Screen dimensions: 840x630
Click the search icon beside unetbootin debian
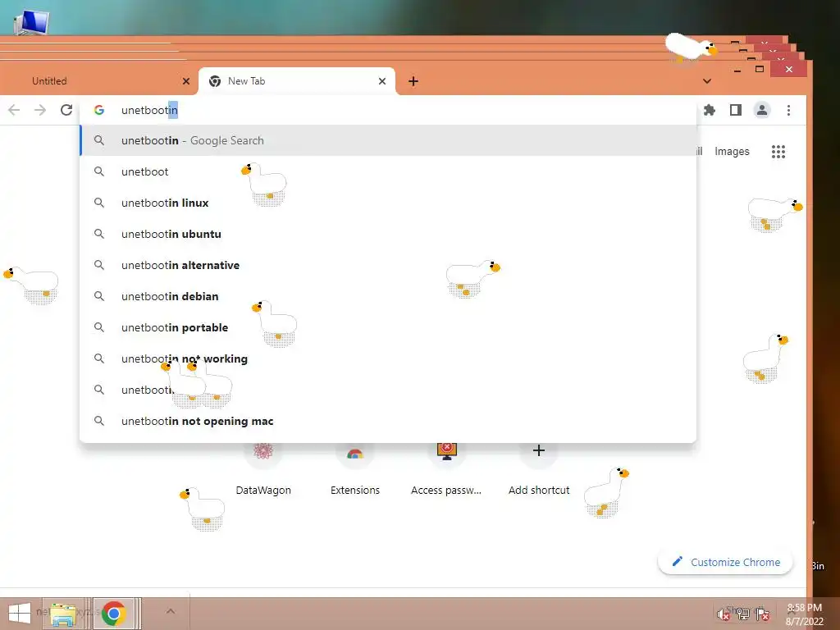tap(99, 295)
